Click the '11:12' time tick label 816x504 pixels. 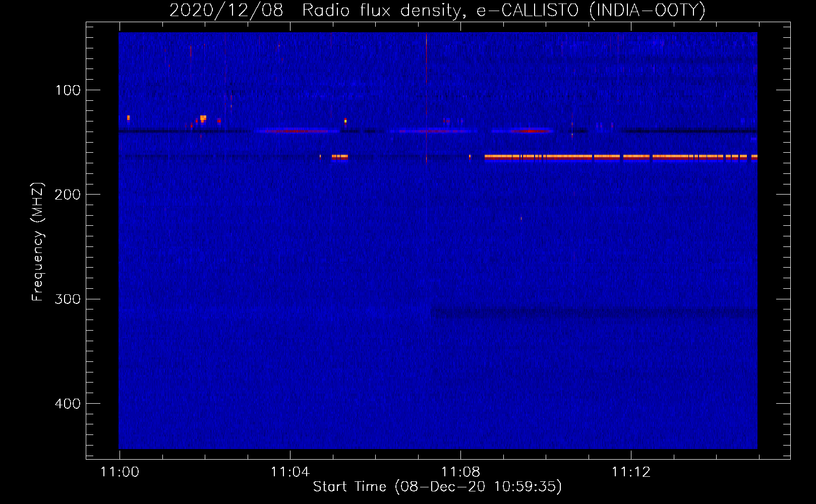pyautogui.click(x=631, y=472)
